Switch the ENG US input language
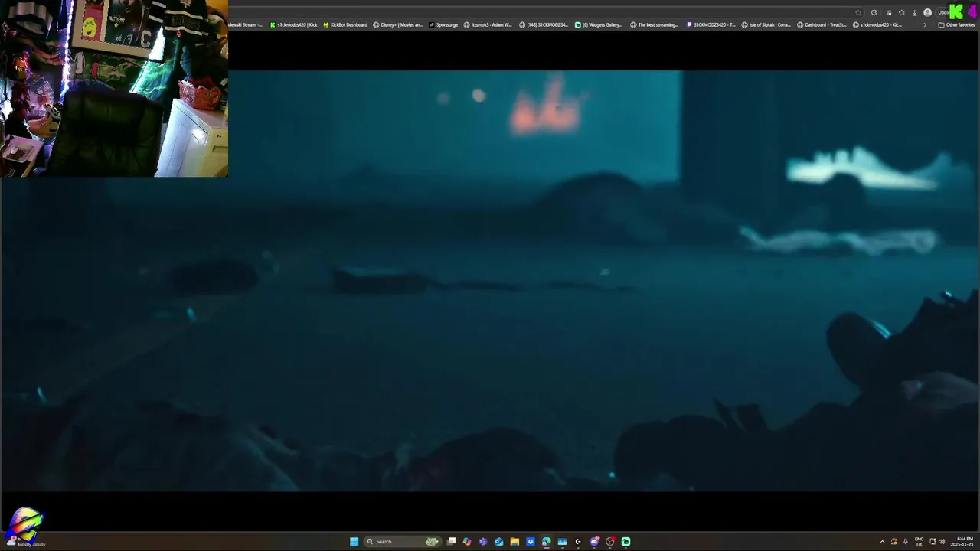 pos(919,542)
